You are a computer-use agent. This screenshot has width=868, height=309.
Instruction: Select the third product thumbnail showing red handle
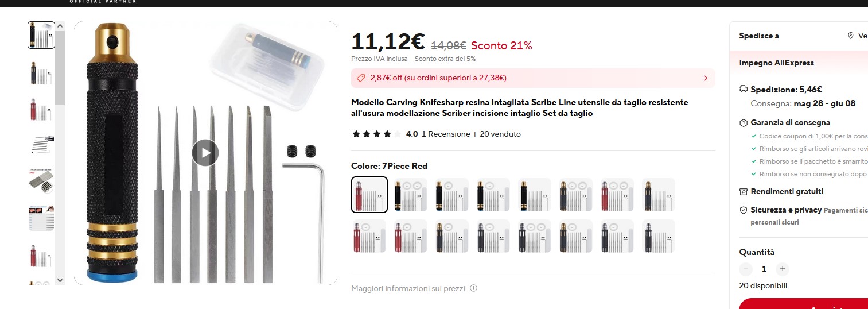(41, 109)
